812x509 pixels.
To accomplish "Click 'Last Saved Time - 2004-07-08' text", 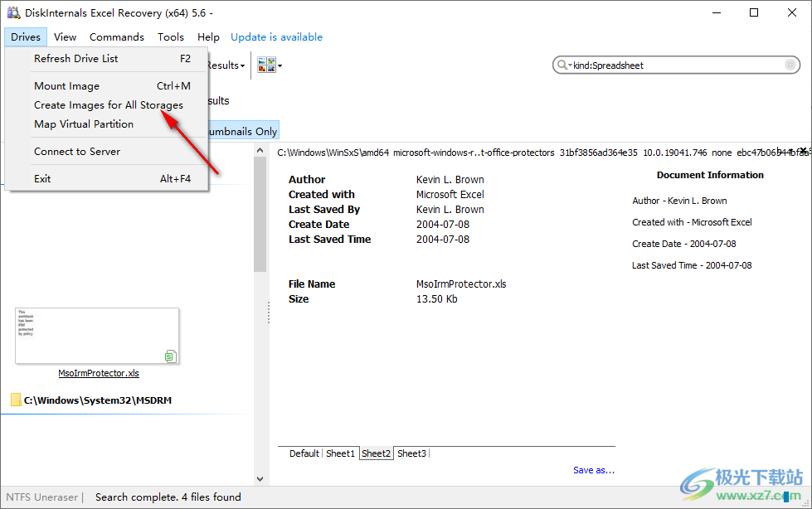I will pos(692,265).
